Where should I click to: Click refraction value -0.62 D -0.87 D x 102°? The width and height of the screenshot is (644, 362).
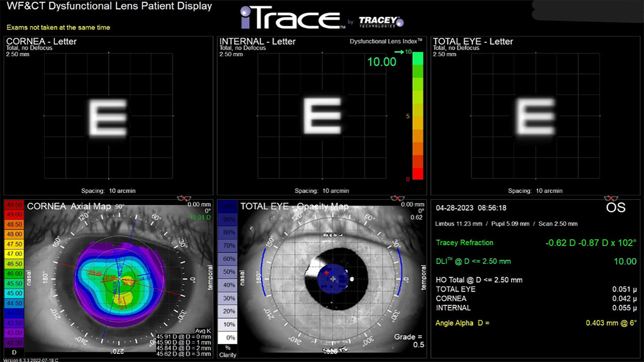click(591, 243)
